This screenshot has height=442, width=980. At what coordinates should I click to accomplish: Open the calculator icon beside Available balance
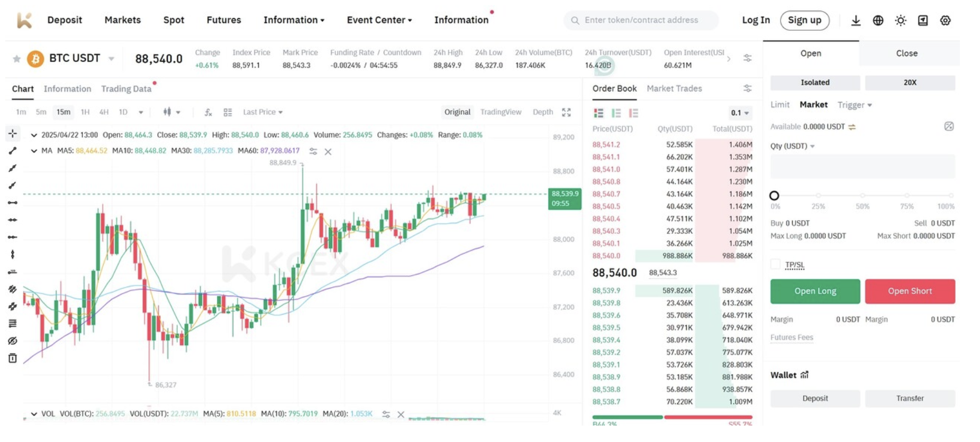[x=949, y=126]
